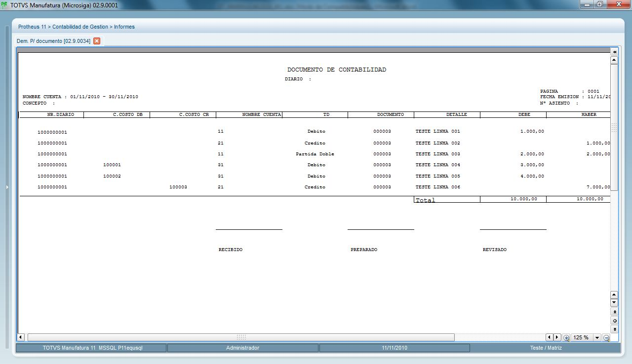
Task: Click the line-up arrow above page navigation
Action: coord(614,294)
